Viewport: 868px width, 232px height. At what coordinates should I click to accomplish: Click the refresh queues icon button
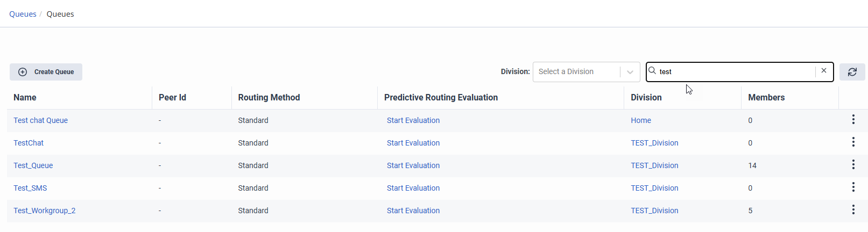coord(852,72)
